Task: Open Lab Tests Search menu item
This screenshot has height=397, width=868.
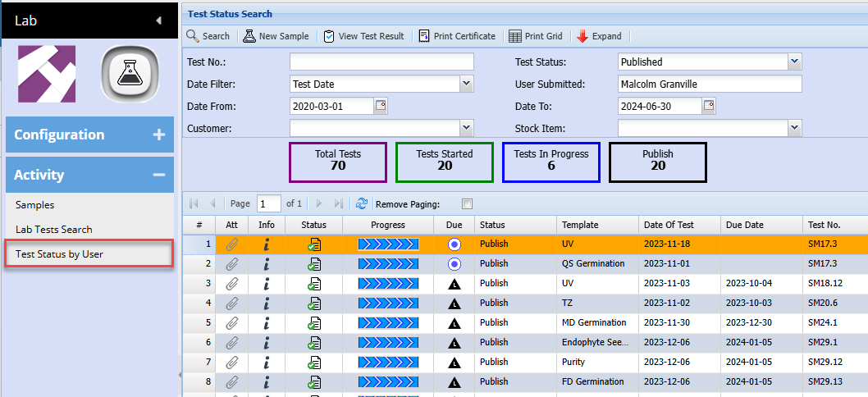Action: 54,230
